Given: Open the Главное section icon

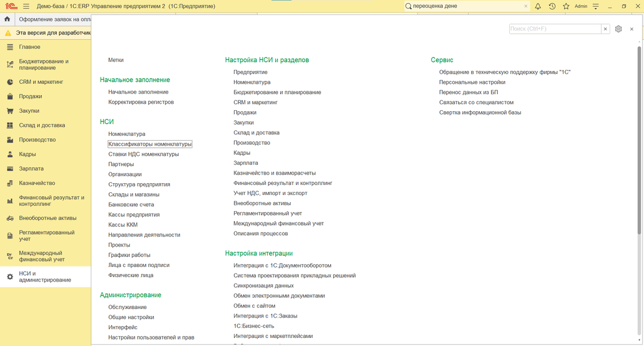Looking at the screenshot, I should 9,47.
